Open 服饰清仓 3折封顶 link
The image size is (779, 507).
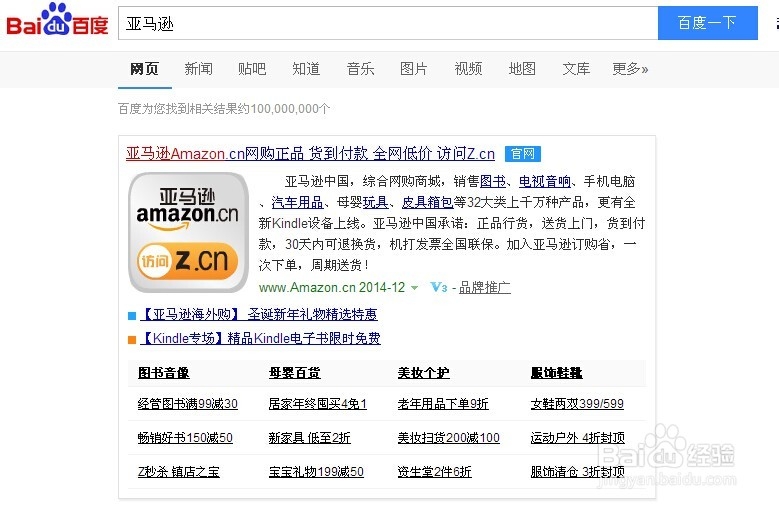point(578,471)
